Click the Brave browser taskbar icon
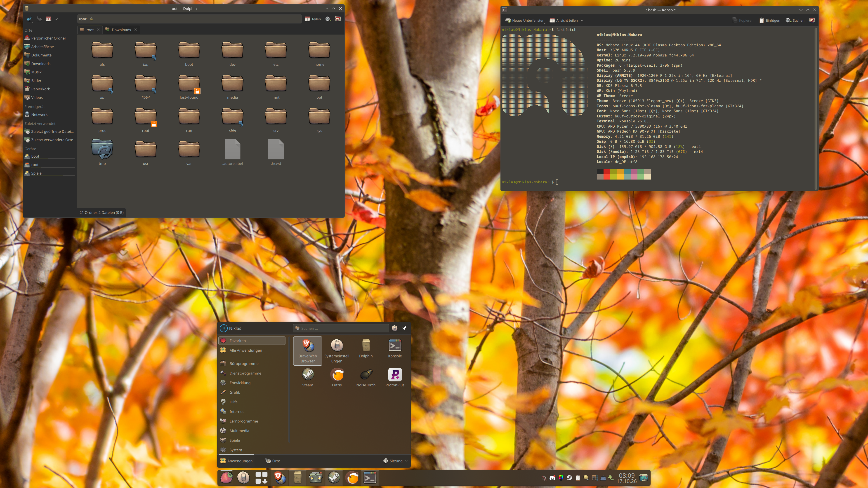Image resolution: width=868 pixels, height=488 pixels. (280, 478)
